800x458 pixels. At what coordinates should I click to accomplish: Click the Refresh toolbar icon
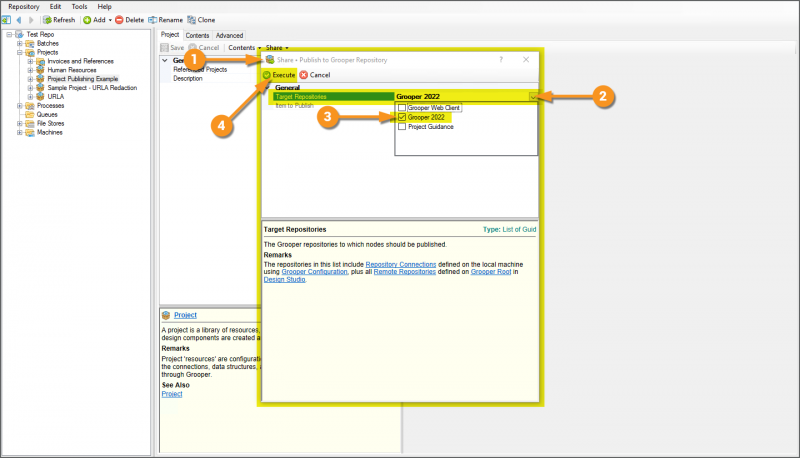coord(47,20)
